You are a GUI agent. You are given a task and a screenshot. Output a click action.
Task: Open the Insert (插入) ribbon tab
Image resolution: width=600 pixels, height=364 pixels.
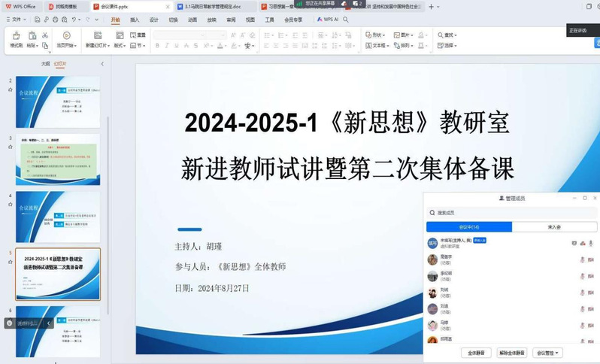coord(135,20)
